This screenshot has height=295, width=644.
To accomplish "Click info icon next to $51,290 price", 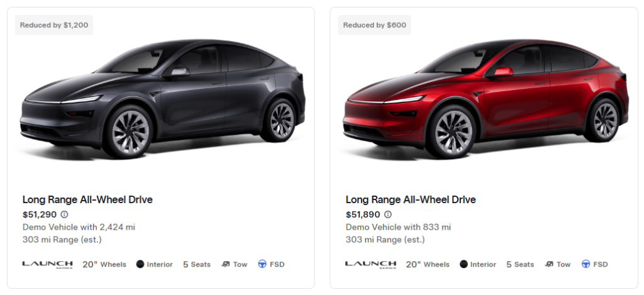I will click(x=64, y=214).
